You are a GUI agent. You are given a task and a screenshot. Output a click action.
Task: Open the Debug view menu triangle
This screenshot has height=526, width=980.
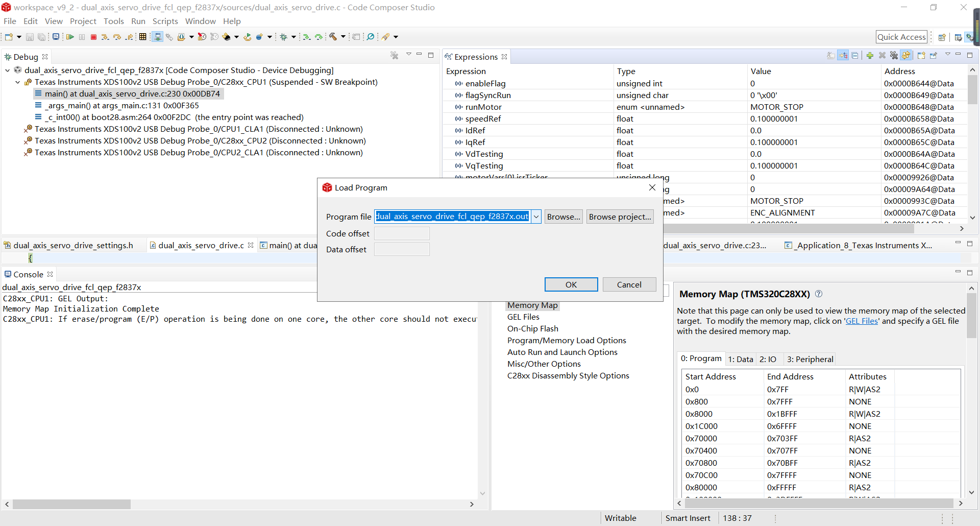point(409,54)
